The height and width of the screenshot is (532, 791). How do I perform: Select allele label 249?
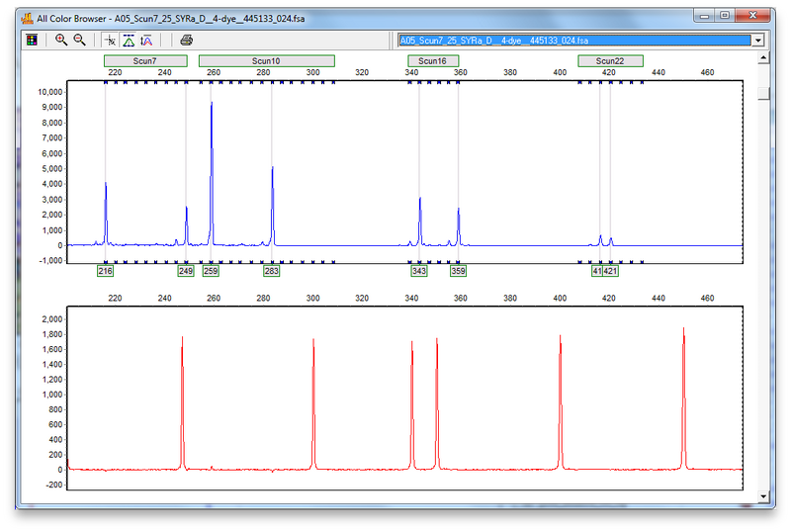(186, 271)
